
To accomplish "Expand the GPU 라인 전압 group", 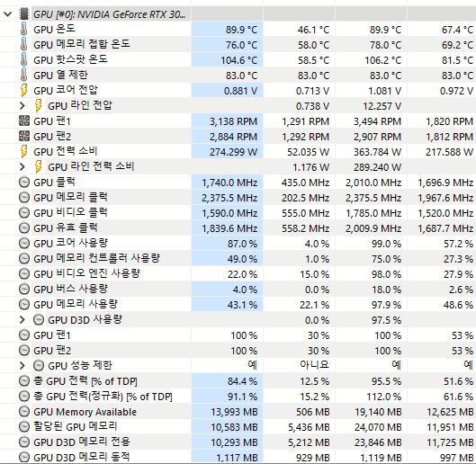I will [x=22, y=105].
